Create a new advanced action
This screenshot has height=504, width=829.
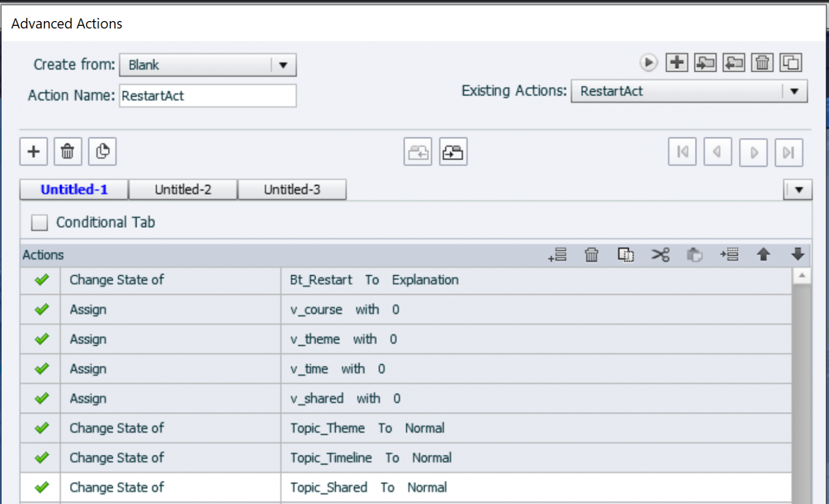click(677, 62)
